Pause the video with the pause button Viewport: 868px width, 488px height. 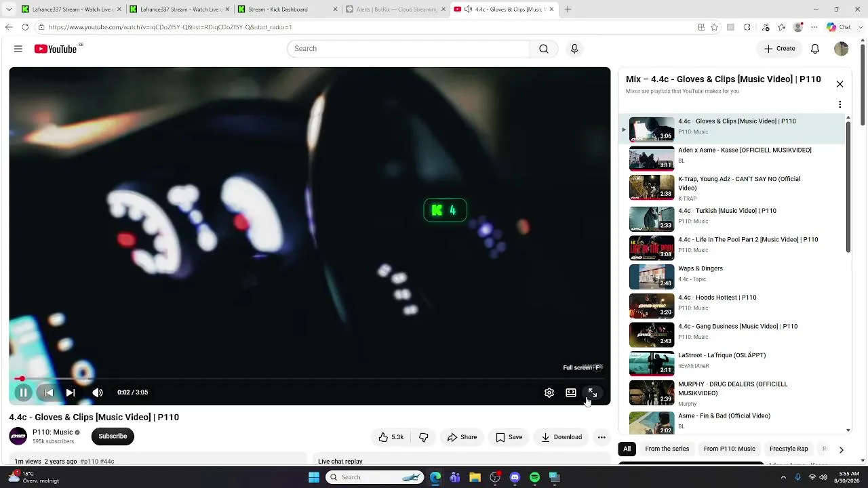point(23,392)
